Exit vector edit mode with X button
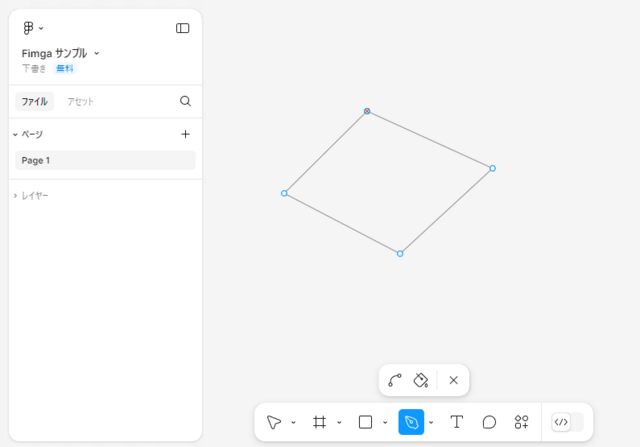 (453, 380)
